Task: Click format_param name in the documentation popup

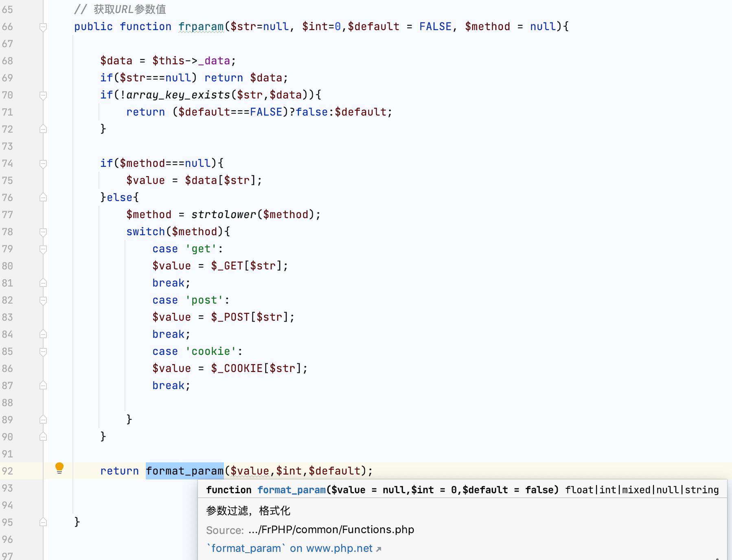Action: point(291,490)
